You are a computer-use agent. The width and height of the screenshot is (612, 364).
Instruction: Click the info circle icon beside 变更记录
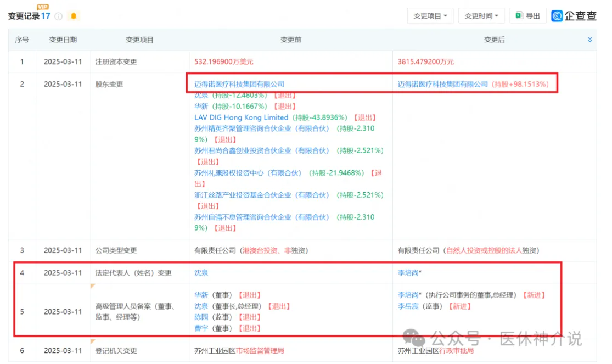point(59,16)
